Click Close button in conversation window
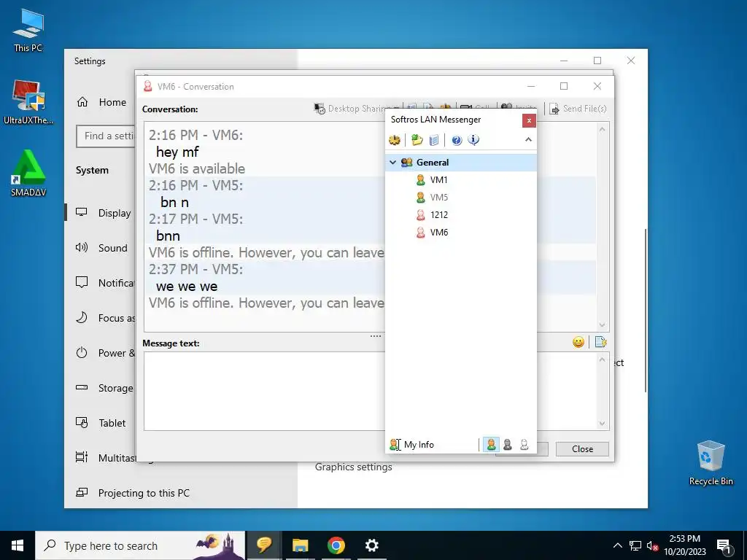The image size is (747, 560). tap(582, 449)
